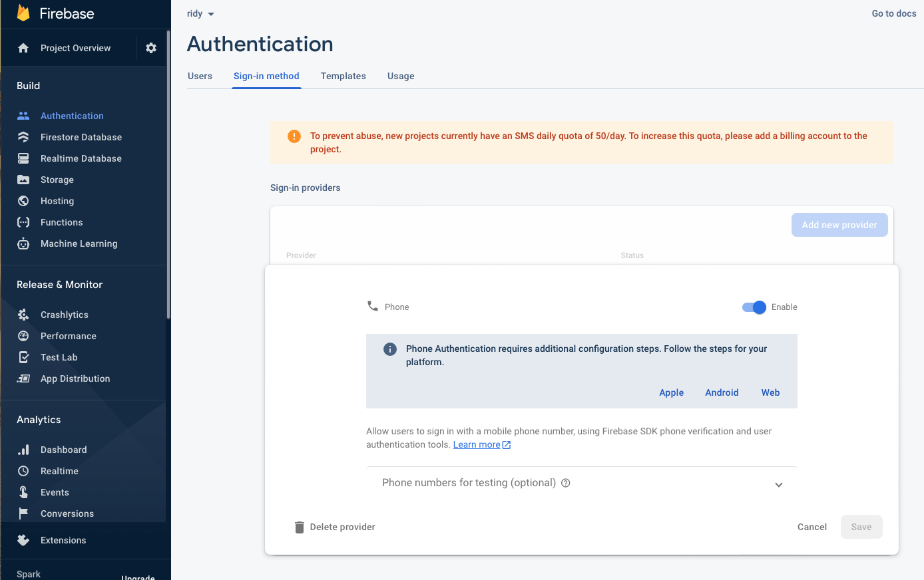Open Apple platform setup link
924x580 pixels.
point(671,392)
